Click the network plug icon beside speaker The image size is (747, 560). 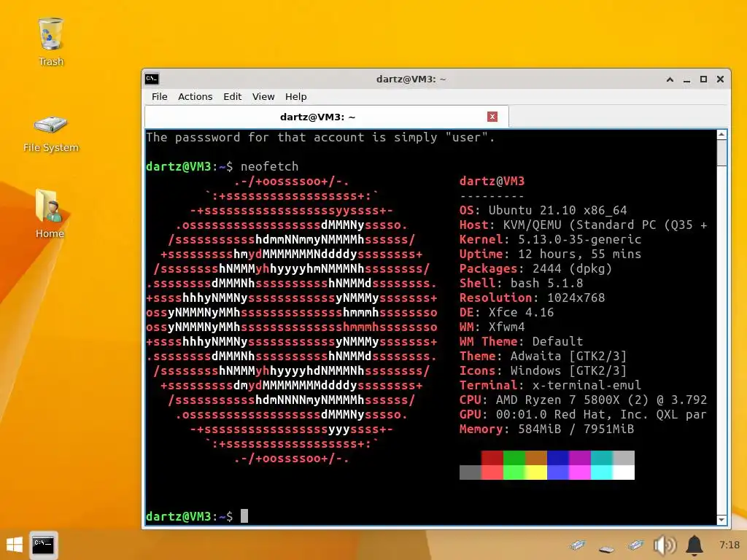coord(635,545)
